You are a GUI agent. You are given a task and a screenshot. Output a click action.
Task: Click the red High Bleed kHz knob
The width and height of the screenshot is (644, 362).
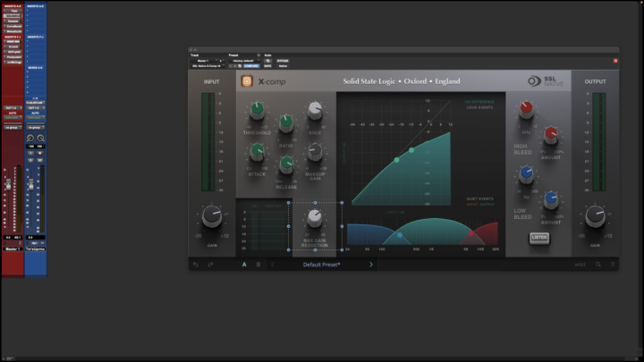526,110
